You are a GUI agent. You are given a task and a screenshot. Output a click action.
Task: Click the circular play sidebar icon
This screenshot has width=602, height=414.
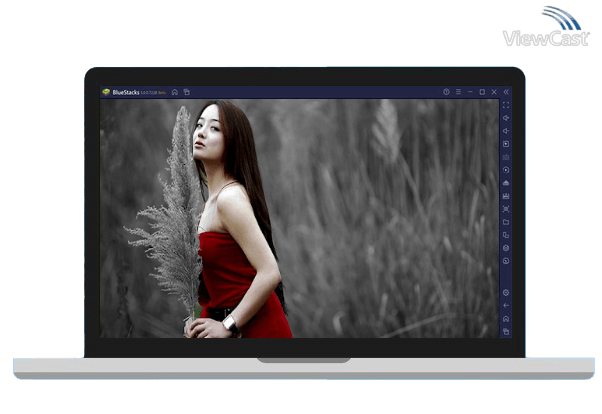(506, 170)
